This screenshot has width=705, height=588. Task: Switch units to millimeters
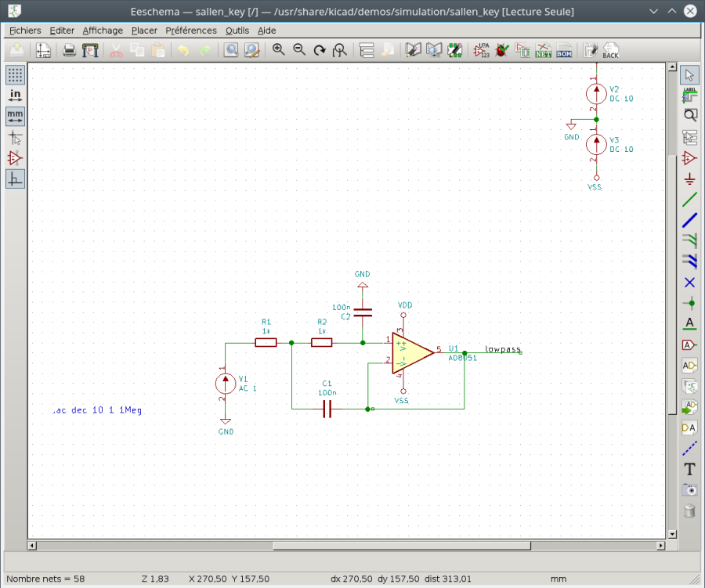15,117
